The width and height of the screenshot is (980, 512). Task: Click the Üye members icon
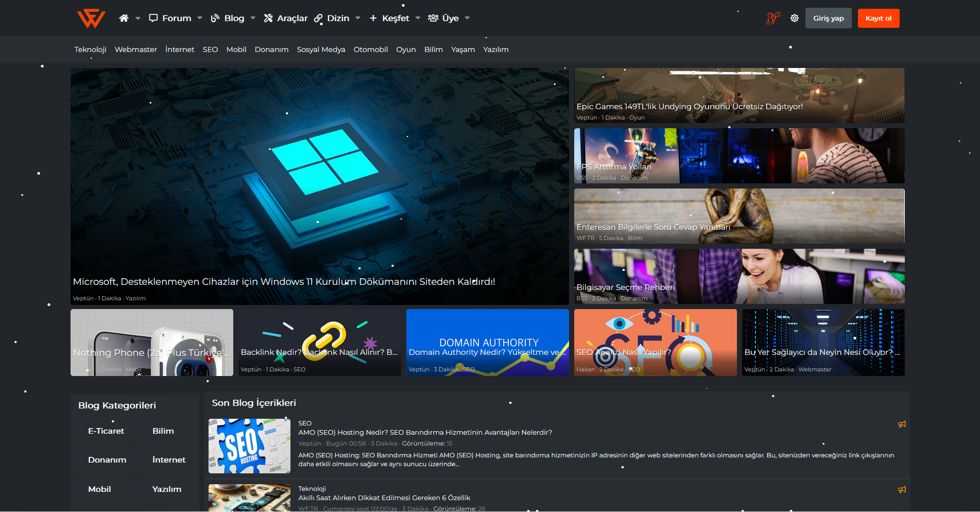click(x=433, y=18)
